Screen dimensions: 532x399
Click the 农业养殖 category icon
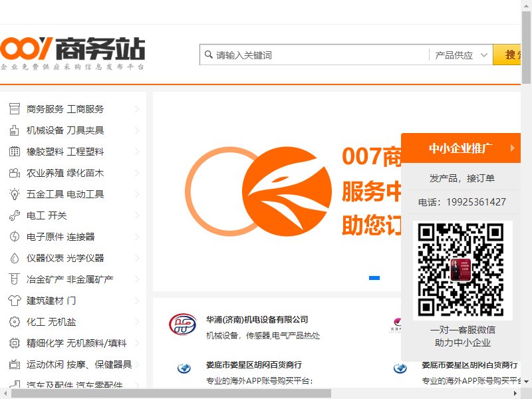tap(14, 173)
